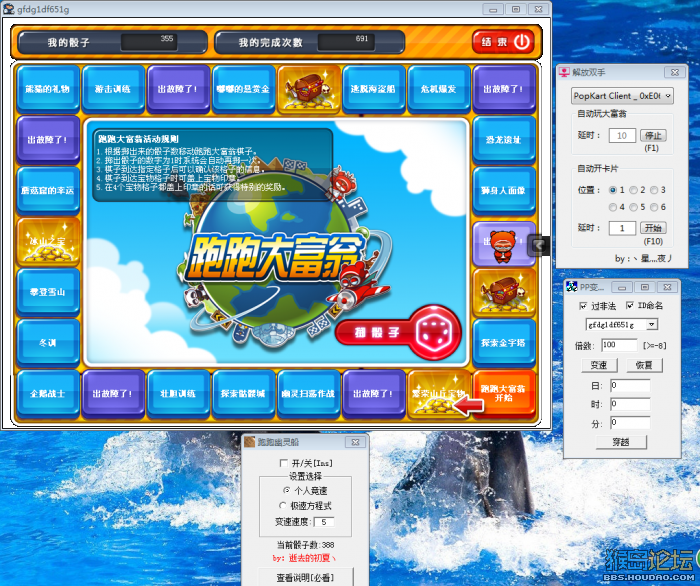Click the 变速速度 input field
This screenshot has width=700, height=586.
tap(325, 522)
